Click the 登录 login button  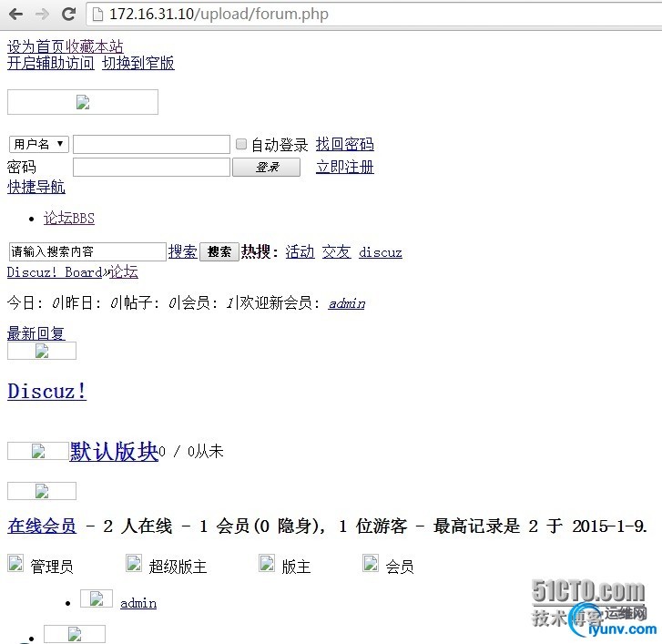(267, 168)
